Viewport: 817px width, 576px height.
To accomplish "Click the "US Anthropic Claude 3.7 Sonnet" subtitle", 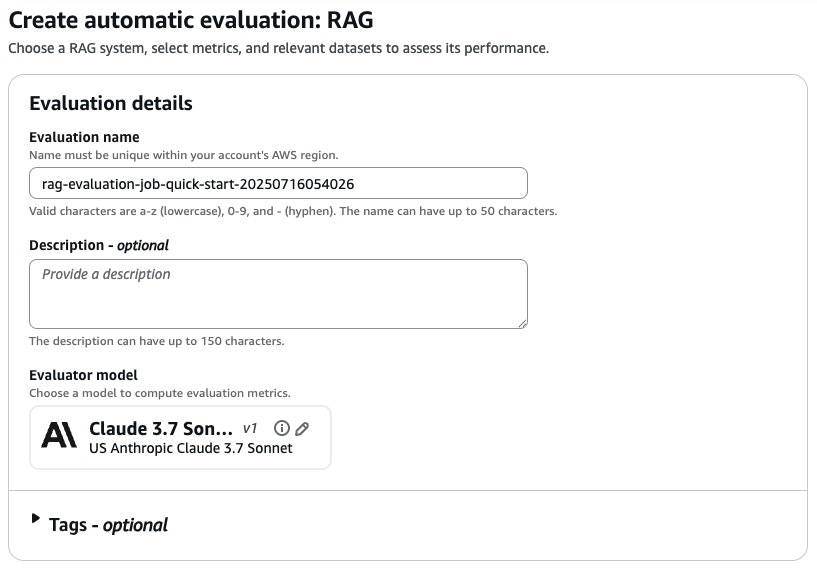I will [190, 448].
